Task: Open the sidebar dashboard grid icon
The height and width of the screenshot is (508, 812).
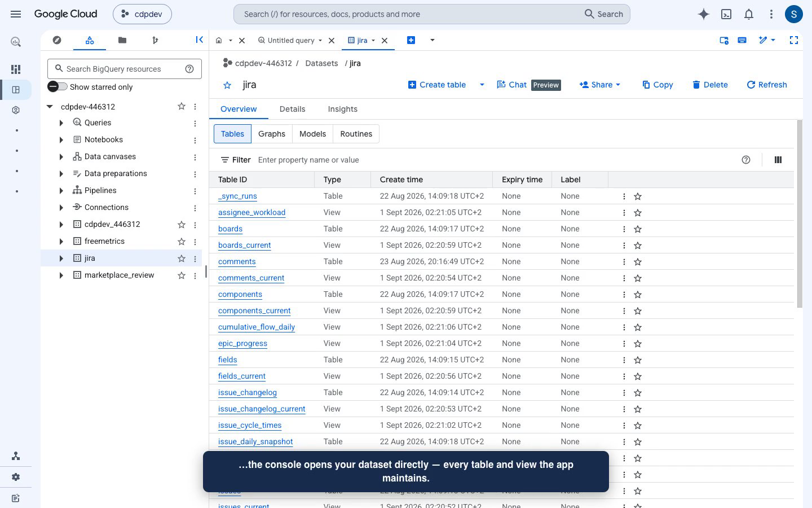Action: pyautogui.click(x=16, y=69)
